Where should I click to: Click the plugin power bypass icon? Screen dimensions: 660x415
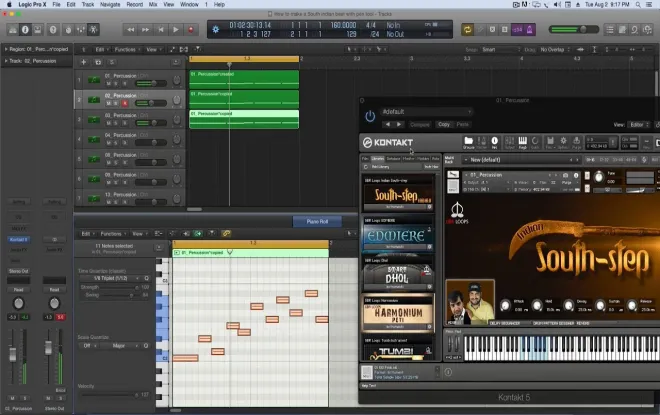coord(370,116)
